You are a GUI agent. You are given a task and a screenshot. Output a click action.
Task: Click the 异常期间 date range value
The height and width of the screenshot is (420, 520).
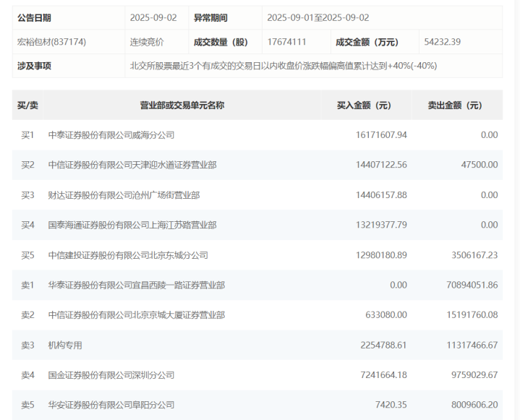point(318,17)
